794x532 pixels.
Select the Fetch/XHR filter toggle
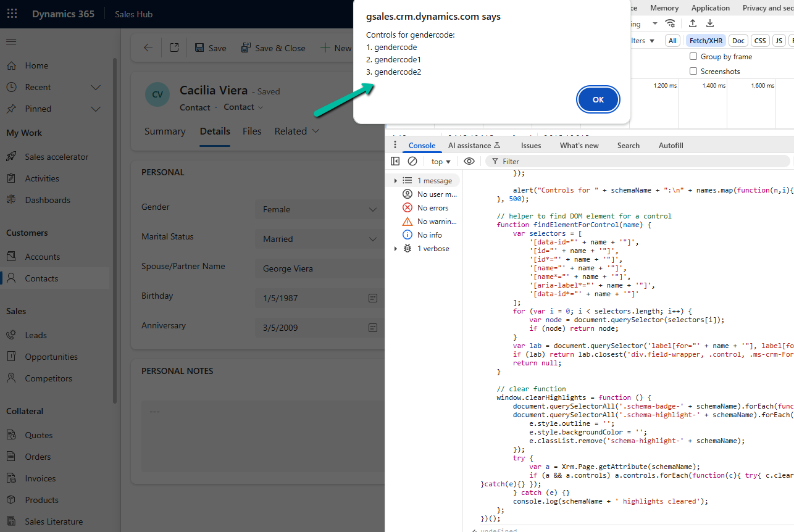(705, 41)
